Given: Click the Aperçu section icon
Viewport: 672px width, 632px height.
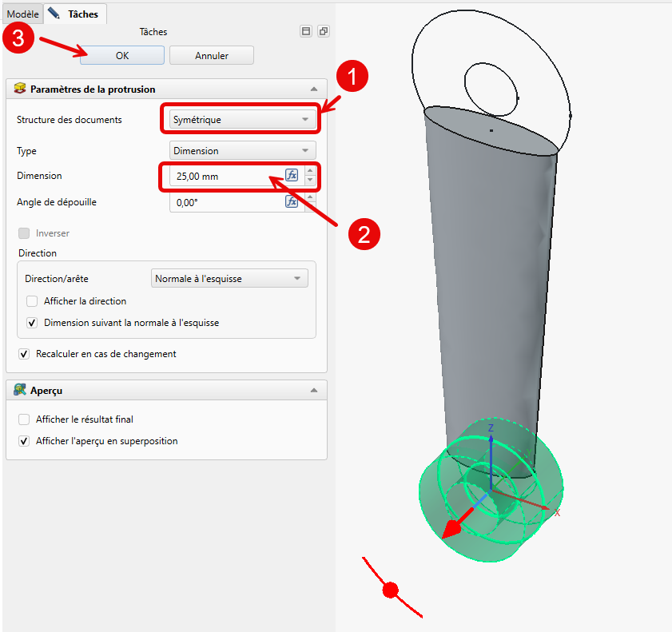Looking at the screenshot, I should click(20, 391).
